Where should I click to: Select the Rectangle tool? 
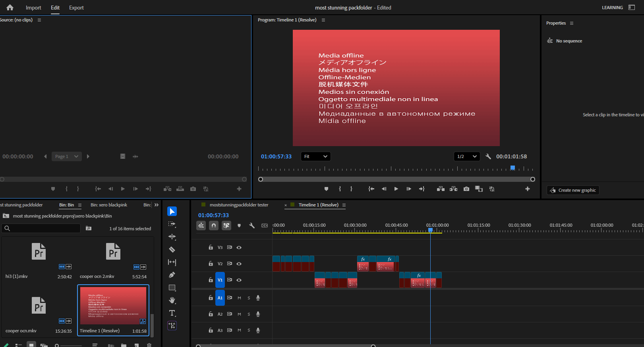(x=172, y=287)
